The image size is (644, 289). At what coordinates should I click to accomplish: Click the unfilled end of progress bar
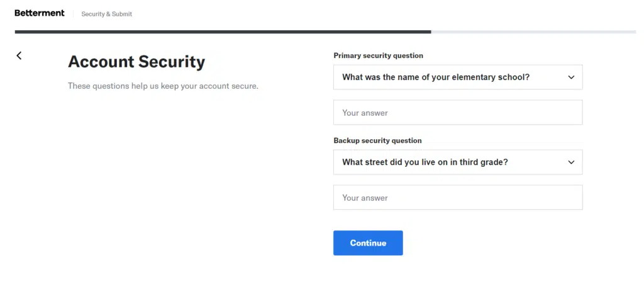pos(535,31)
